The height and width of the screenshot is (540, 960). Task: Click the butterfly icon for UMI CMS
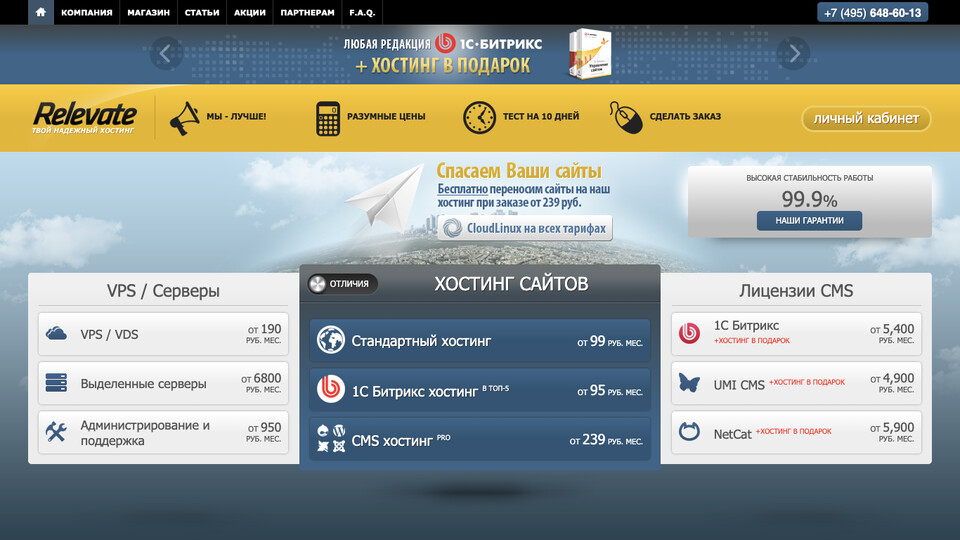pos(689,382)
